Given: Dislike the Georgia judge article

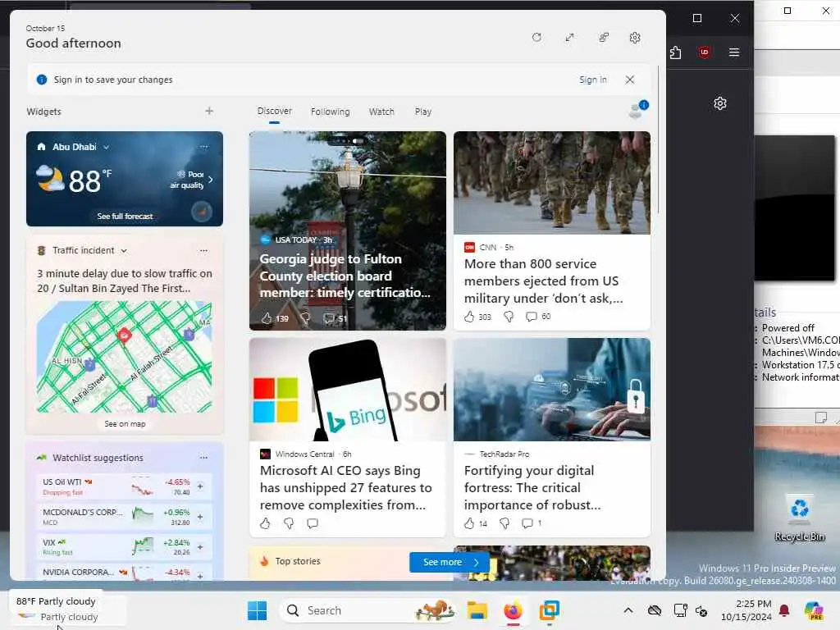Looking at the screenshot, I should tap(305, 318).
